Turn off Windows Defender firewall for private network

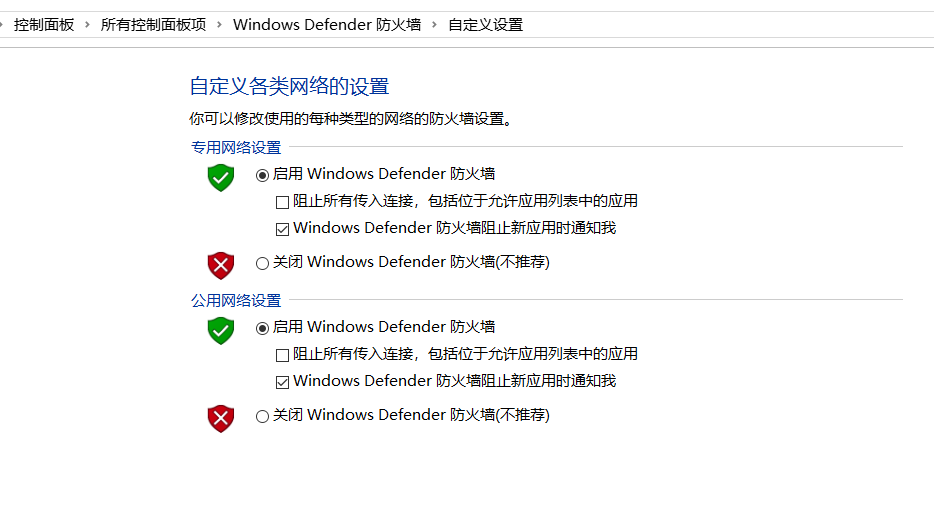pyautogui.click(x=262, y=263)
